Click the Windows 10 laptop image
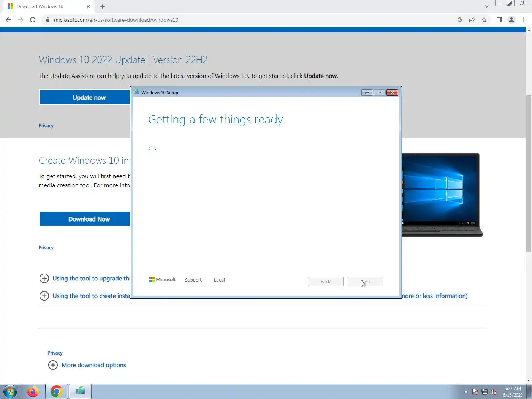532x399 pixels. coord(442,195)
